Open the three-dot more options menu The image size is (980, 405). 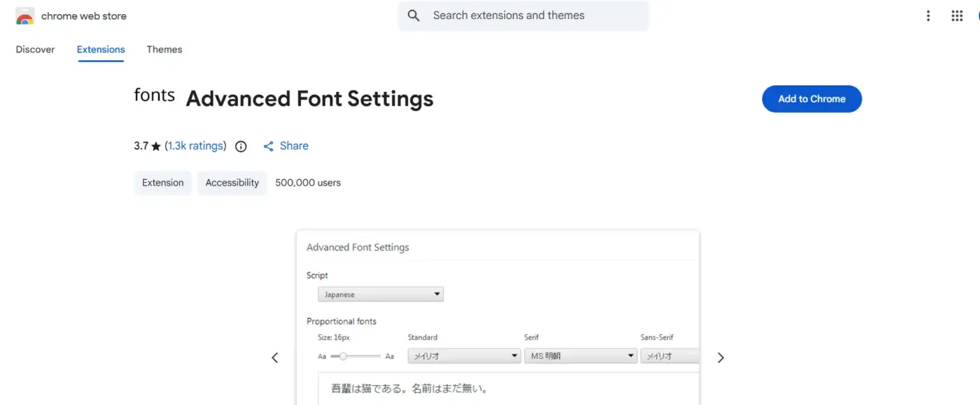tap(928, 16)
